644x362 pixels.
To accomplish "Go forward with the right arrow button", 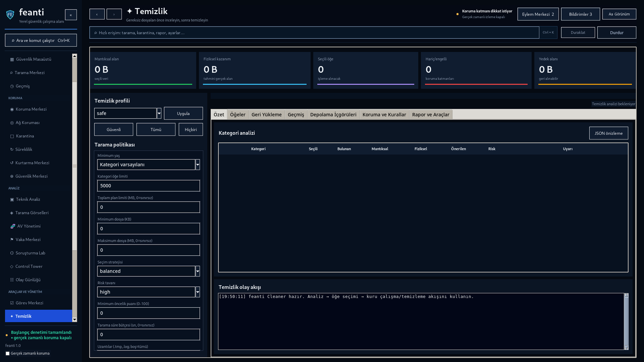I will [114, 14].
